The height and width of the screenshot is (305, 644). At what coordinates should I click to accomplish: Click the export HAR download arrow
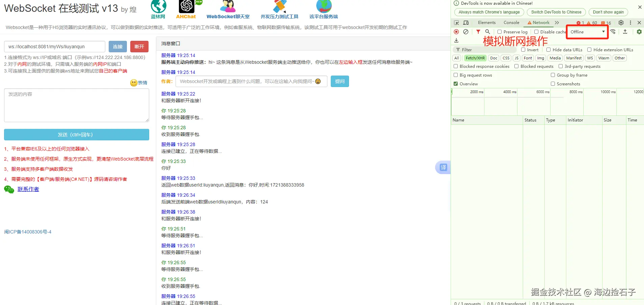[456, 40]
